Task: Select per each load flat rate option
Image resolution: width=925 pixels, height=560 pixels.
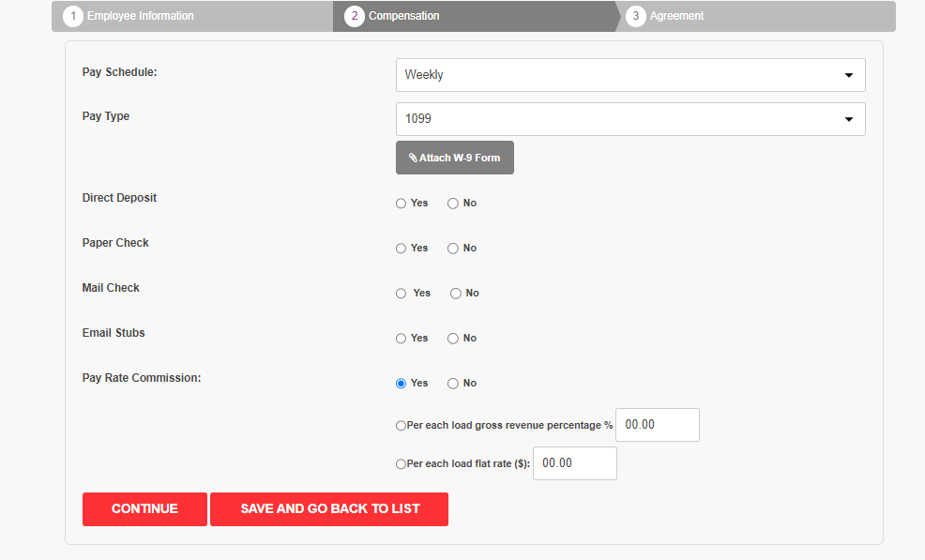Action: (401, 463)
